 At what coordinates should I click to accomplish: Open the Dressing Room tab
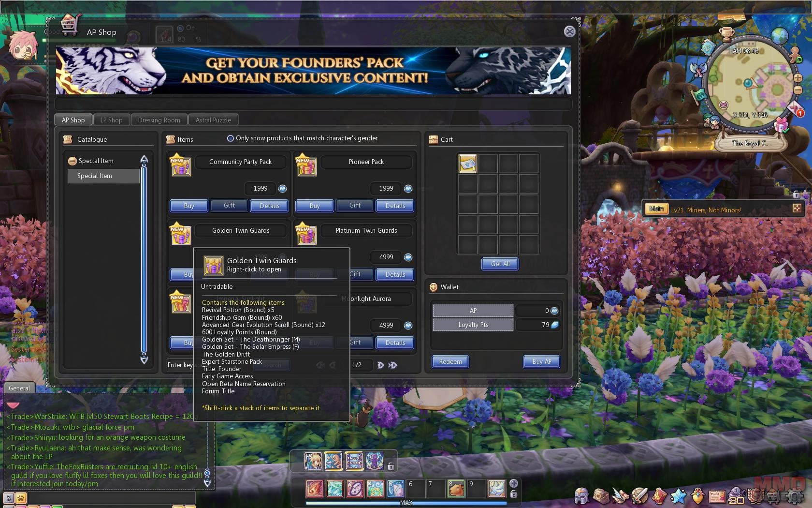pyautogui.click(x=159, y=120)
